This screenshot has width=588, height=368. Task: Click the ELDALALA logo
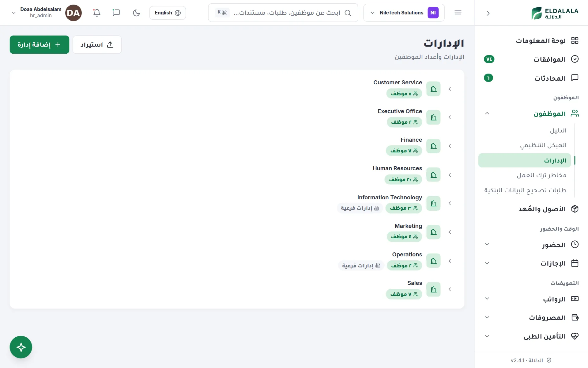pyautogui.click(x=555, y=13)
